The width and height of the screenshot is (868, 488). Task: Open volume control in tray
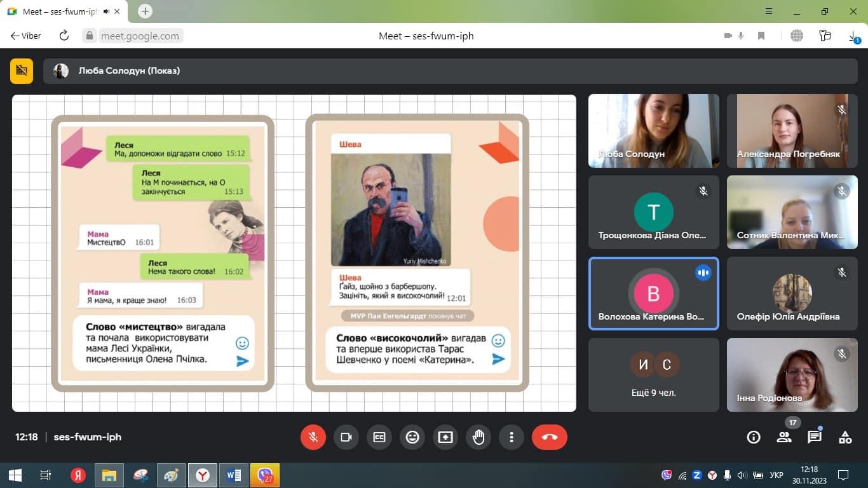[742, 475]
